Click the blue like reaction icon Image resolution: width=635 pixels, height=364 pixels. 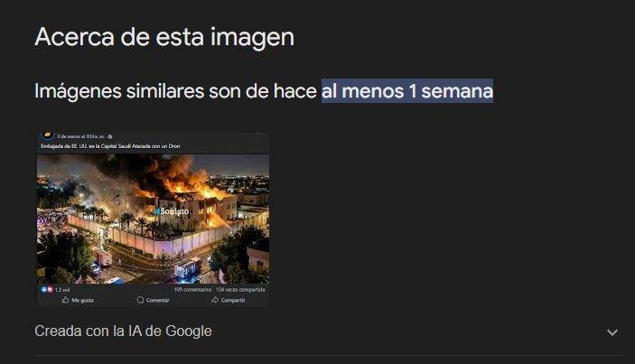(x=44, y=290)
